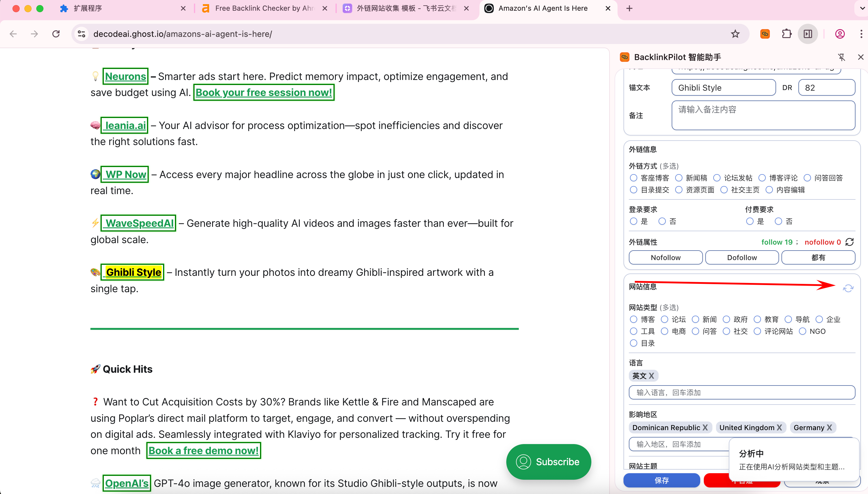Open the Neurons link
Image resolution: width=868 pixels, height=494 pixels.
pos(125,76)
